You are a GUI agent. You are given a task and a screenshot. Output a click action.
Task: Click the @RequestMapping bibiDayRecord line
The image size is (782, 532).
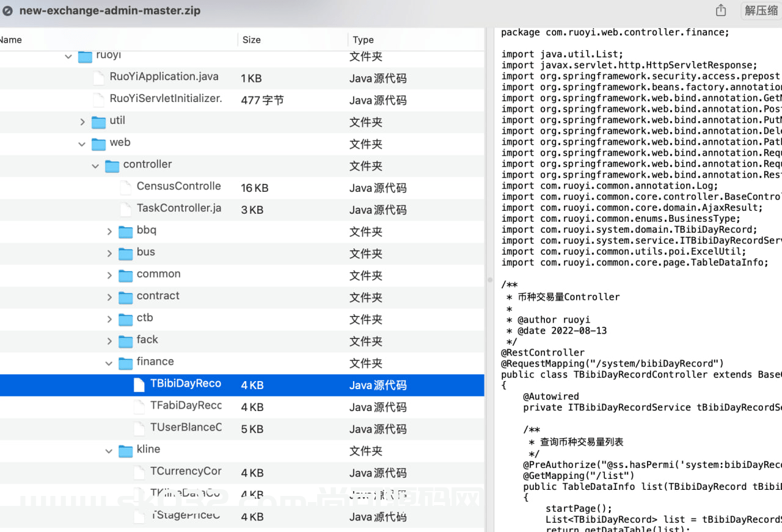[612, 363]
